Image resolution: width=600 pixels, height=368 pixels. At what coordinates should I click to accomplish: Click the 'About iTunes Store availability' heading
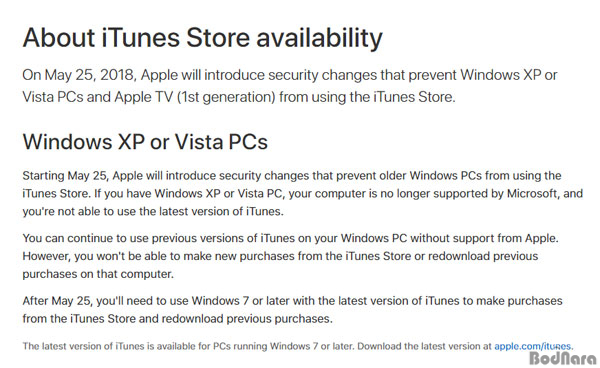click(202, 39)
